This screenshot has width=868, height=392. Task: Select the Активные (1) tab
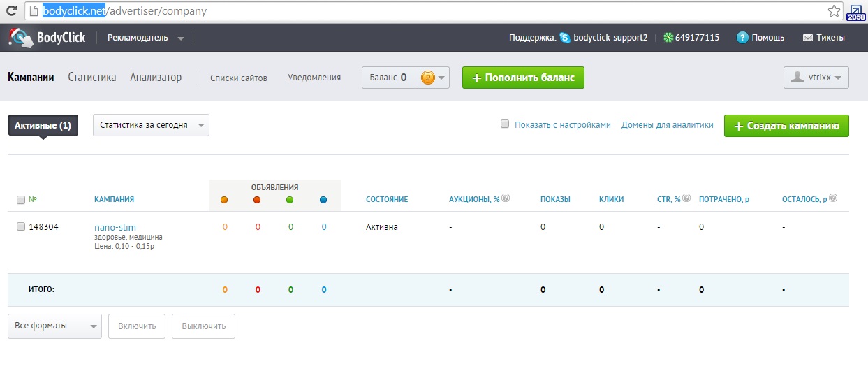click(x=43, y=125)
